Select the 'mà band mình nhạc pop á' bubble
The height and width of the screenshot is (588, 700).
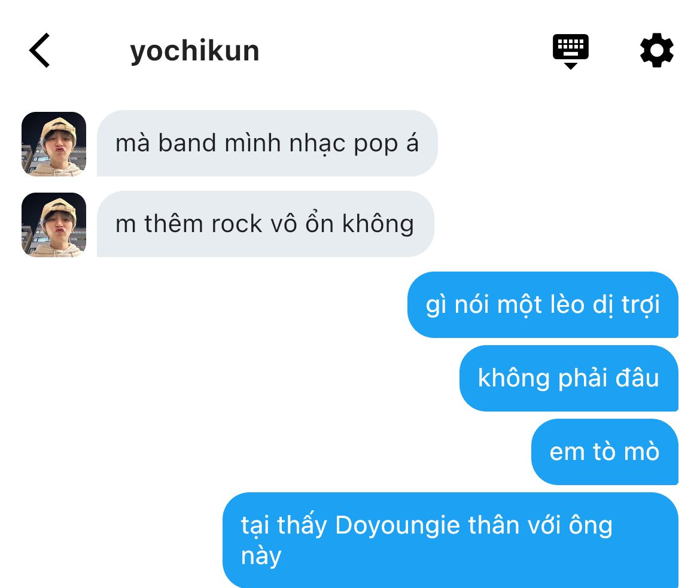coord(267,144)
